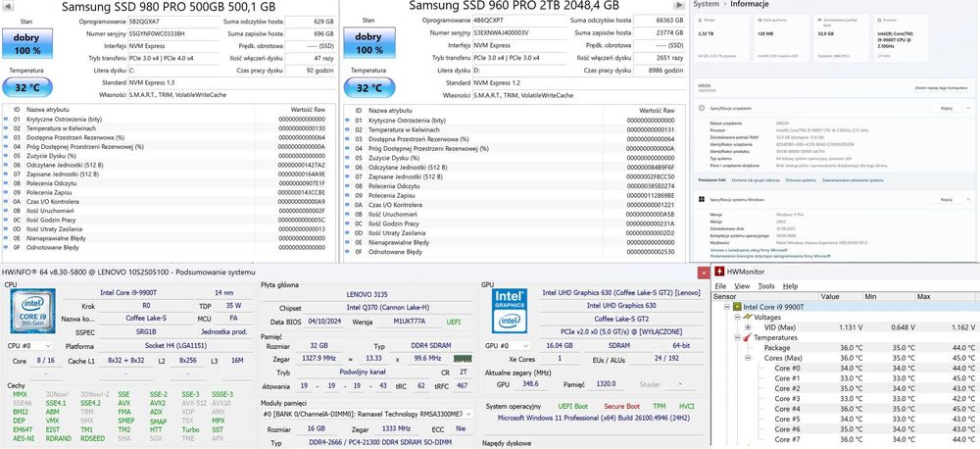The width and height of the screenshot is (980, 449).
Task: Click the 980 PRO 'dobry 100 %' health status box
Action: point(26,43)
